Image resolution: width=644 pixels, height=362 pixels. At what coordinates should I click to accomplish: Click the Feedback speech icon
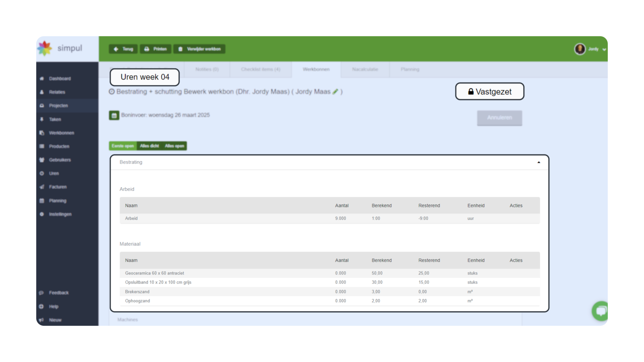coord(41,293)
